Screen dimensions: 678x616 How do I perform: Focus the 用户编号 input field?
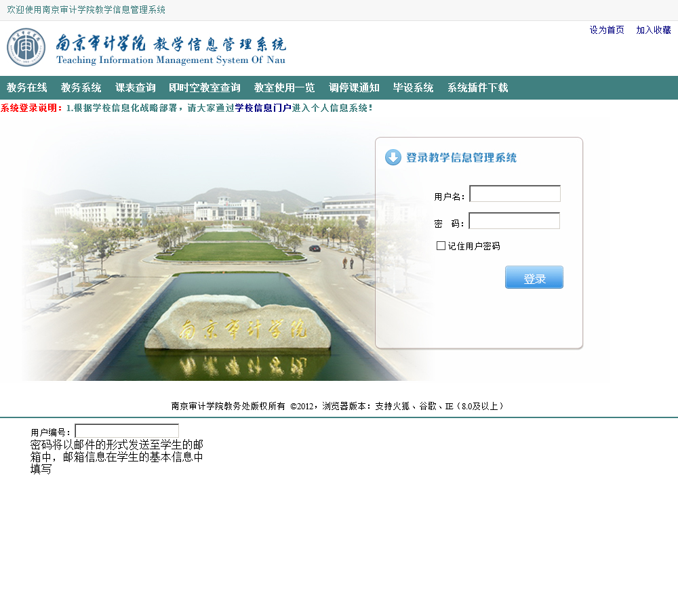(x=127, y=431)
